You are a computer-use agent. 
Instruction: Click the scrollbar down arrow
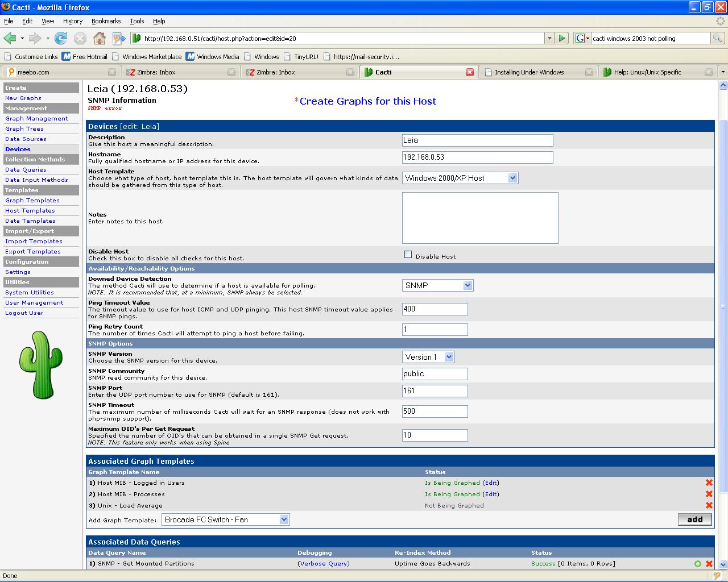pos(723,564)
